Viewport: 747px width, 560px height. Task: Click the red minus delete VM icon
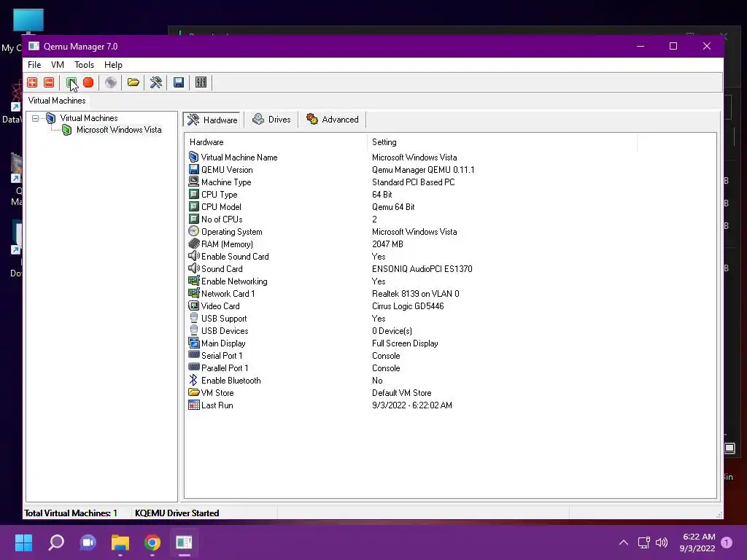(49, 82)
